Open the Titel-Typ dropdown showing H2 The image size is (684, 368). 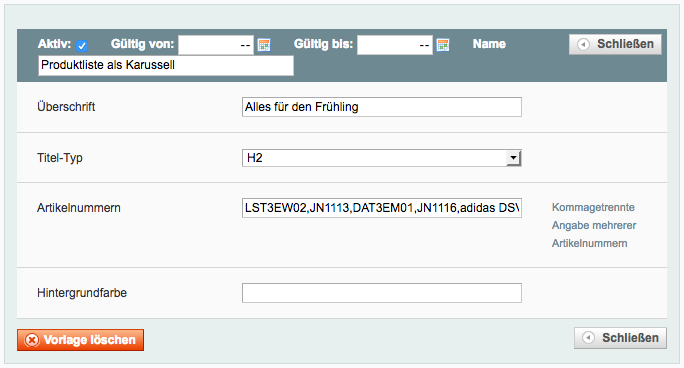click(x=382, y=158)
